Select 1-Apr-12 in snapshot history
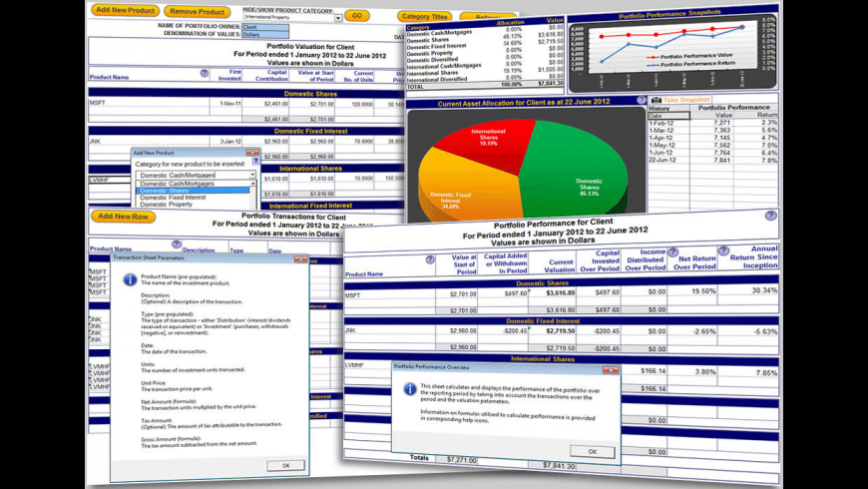The height and width of the screenshot is (489, 868). [x=660, y=138]
